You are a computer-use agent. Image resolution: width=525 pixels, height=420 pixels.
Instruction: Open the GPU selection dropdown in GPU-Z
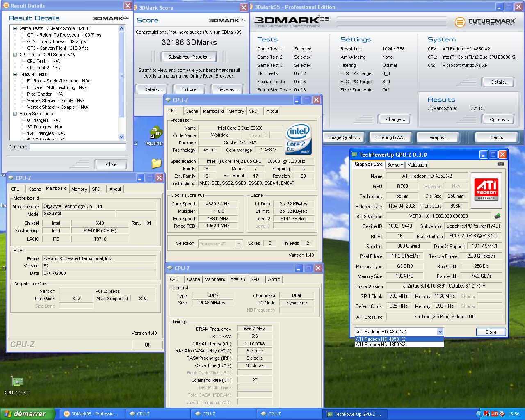(x=440, y=332)
